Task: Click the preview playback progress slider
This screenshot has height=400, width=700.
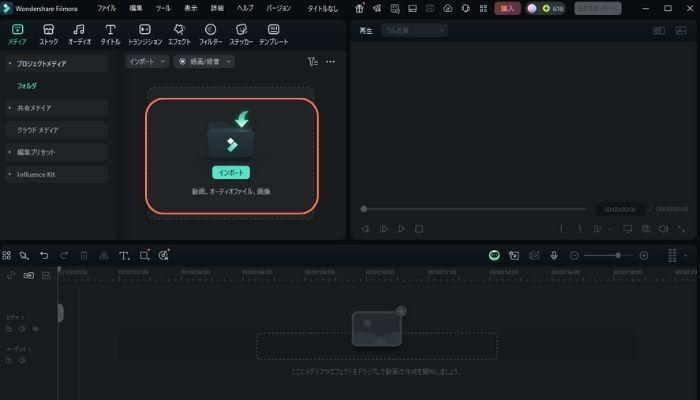Action: tap(474, 208)
